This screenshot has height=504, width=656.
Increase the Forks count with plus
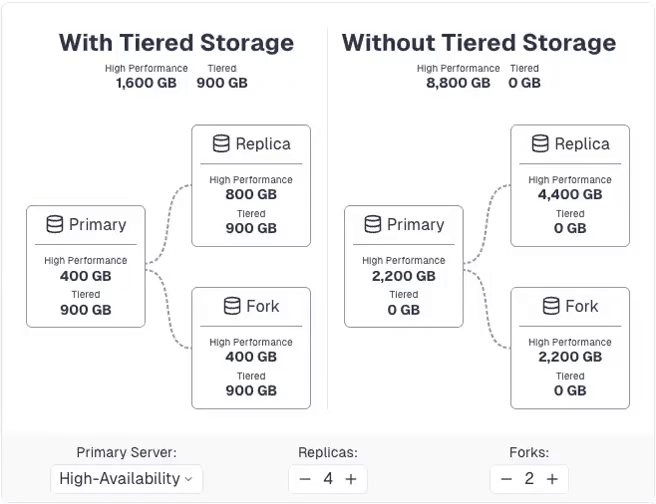click(552, 479)
